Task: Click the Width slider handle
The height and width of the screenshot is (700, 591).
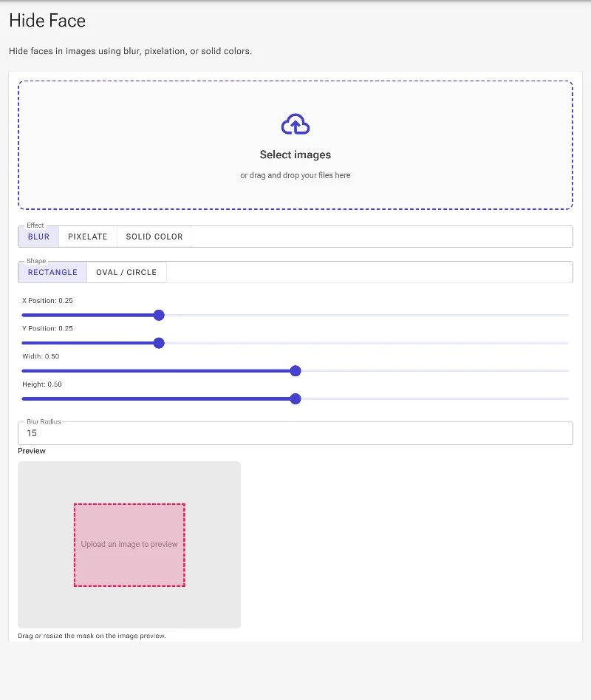Action: tap(295, 371)
